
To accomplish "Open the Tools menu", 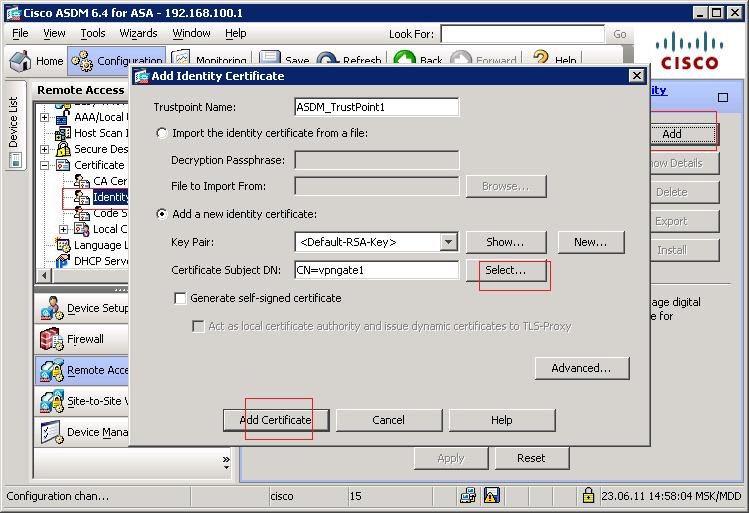I will pyautogui.click(x=93, y=33).
